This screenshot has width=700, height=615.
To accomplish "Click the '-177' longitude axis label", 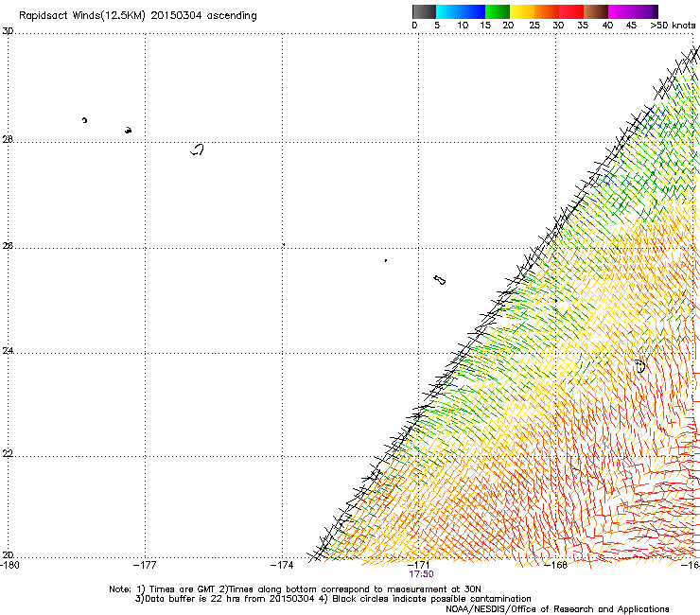I will (145, 566).
